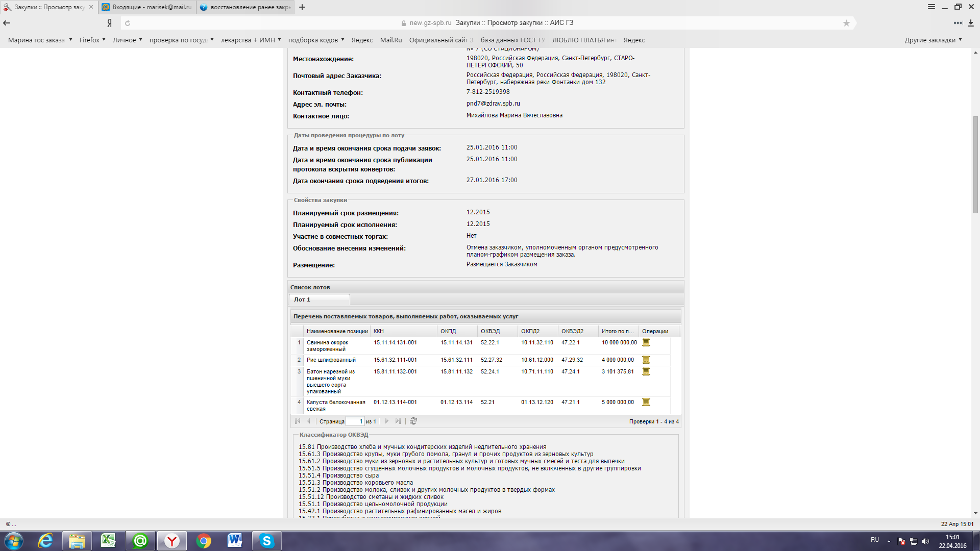Click the Yandex Я home icon
This screenshot has height=551, width=980.
pos(109,23)
